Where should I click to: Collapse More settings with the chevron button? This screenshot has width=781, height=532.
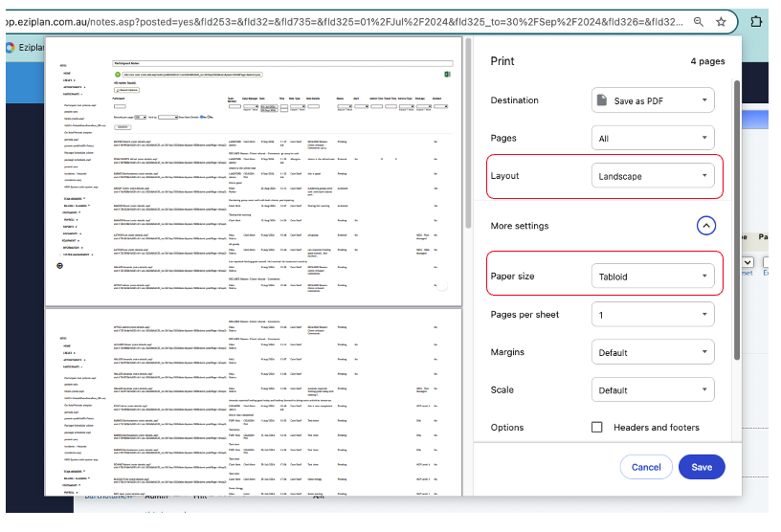732,226
